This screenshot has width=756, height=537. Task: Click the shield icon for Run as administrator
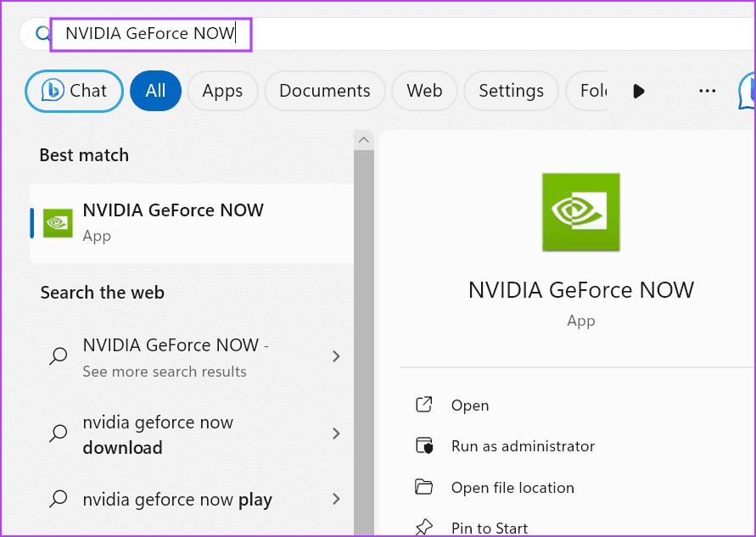424,446
